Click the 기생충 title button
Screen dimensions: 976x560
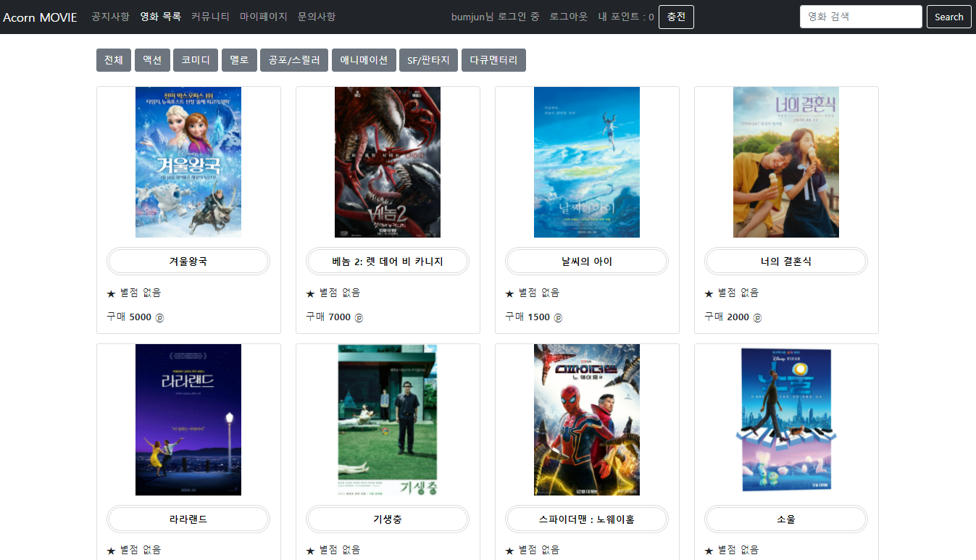pyautogui.click(x=388, y=519)
